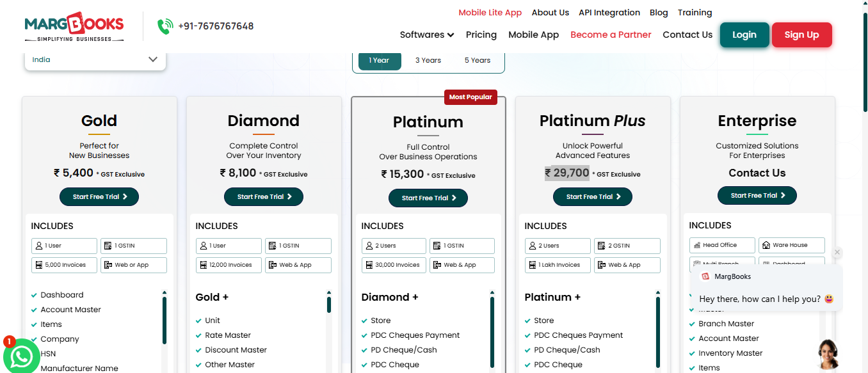The width and height of the screenshot is (868, 373).
Task: Click the MargBooks logo
Action: [74, 26]
